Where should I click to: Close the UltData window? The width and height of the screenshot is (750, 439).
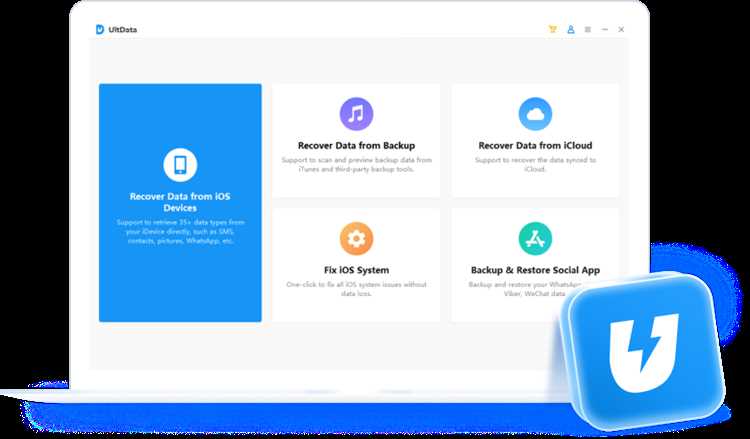(x=621, y=29)
